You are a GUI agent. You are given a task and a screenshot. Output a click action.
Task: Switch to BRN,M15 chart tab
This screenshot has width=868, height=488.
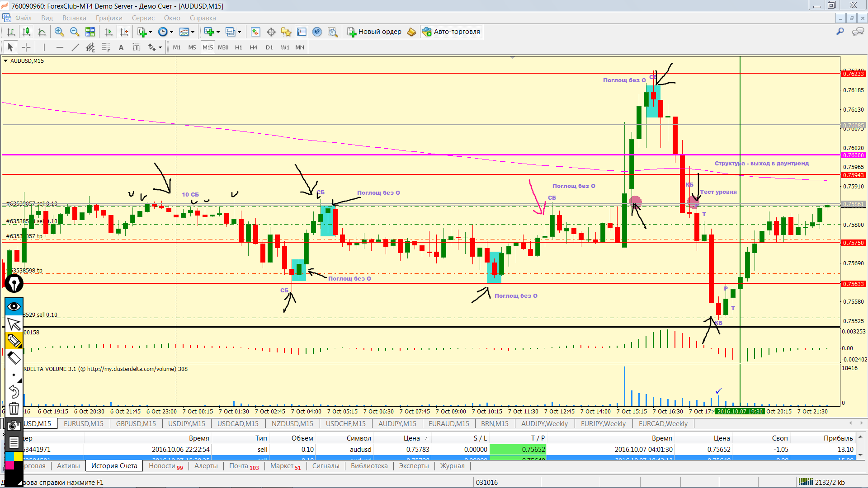click(x=495, y=424)
